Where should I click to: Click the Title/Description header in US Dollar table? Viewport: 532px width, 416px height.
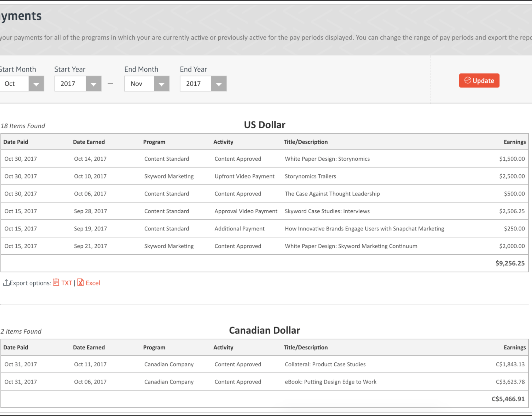coord(306,142)
